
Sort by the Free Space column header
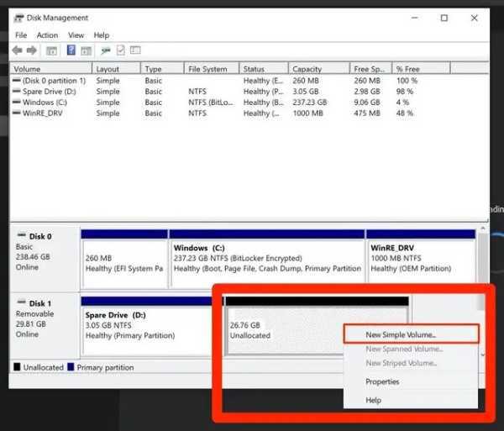pyautogui.click(x=371, y=69)
